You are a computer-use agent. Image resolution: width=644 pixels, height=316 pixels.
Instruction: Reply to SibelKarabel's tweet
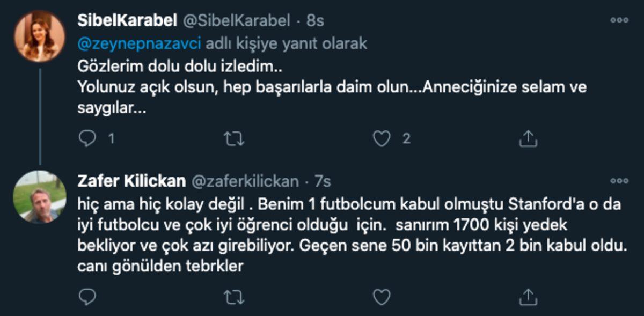tap(87, 138)
